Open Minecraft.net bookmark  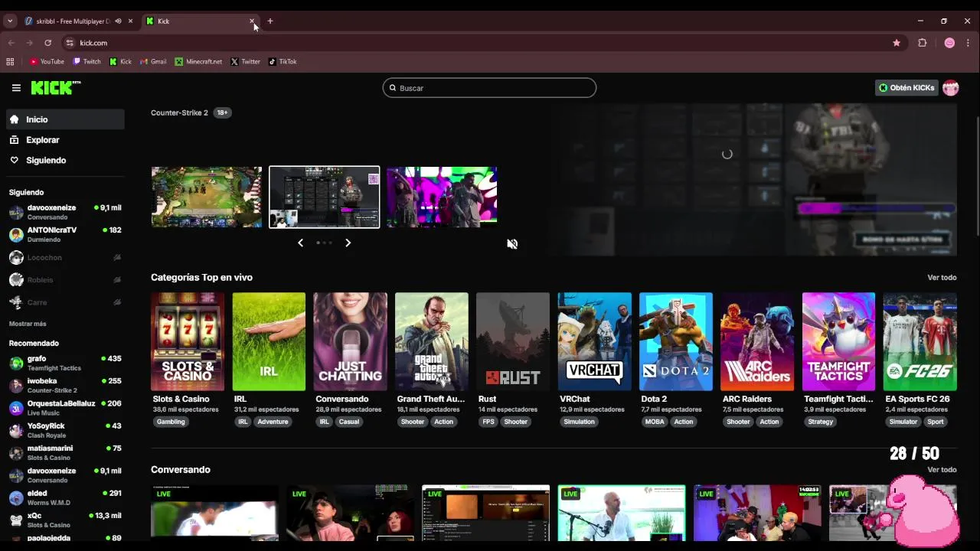click(x=198, y=61)
